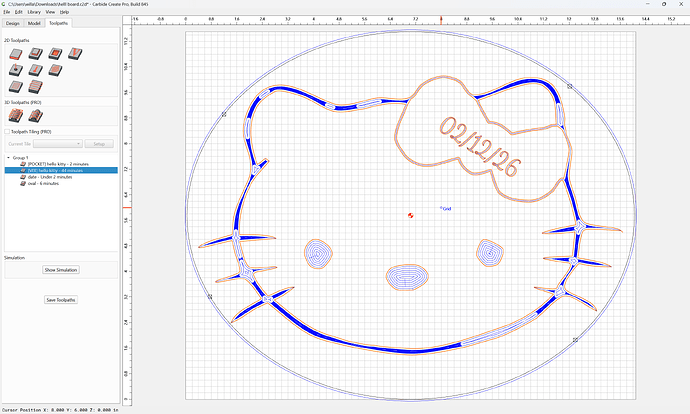Click the Simulation section label
Image resolution: width=690 pixels, height=414 pixels.
(x=15, y=257)
